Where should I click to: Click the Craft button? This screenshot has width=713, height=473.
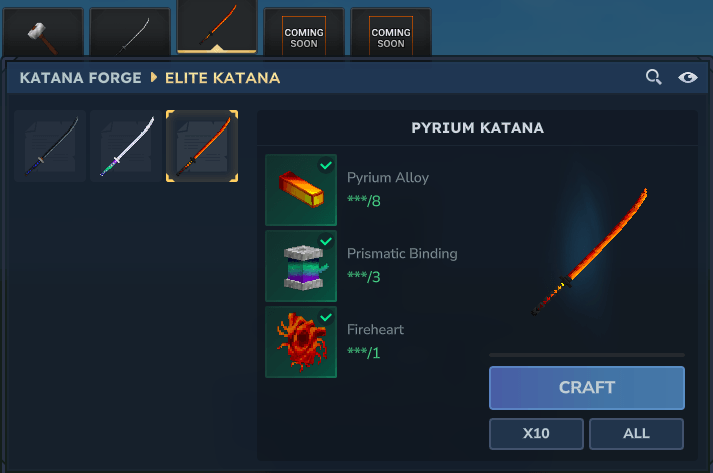(x=587, y=388)
